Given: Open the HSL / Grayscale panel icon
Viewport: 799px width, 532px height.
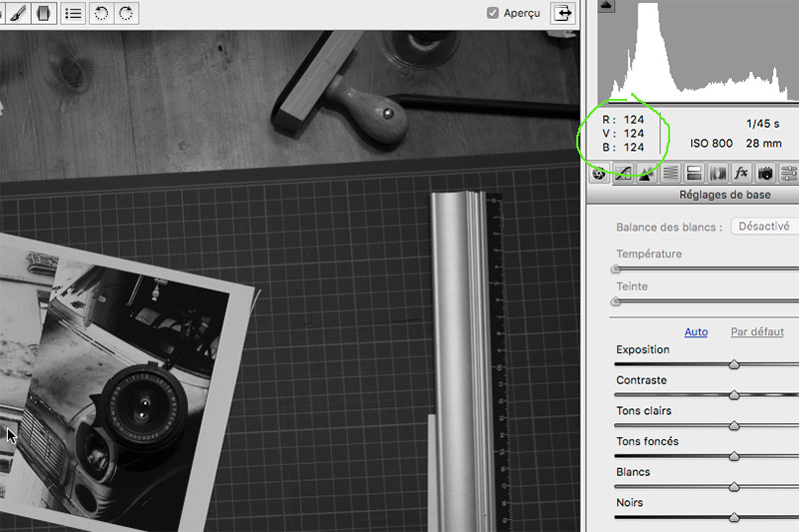Looking at the screenshot, I should click(670, 173).
